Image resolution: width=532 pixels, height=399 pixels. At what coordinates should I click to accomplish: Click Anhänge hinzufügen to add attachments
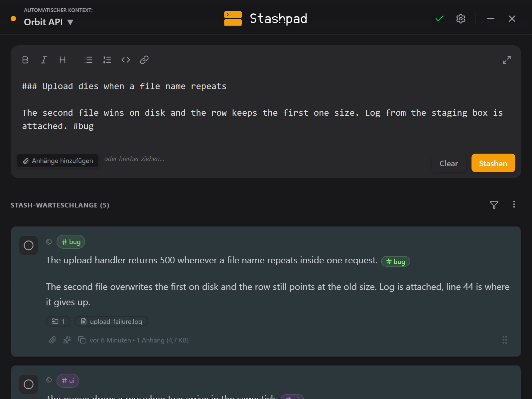click(x=58, y=161)
